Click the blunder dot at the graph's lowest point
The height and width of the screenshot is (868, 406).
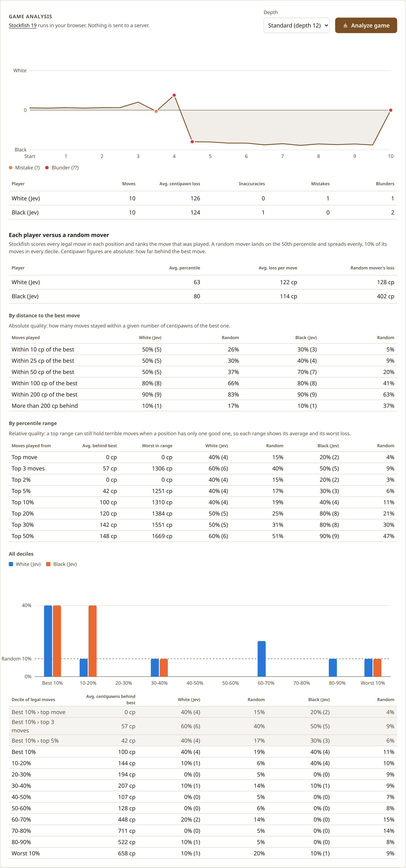[192, 142]
